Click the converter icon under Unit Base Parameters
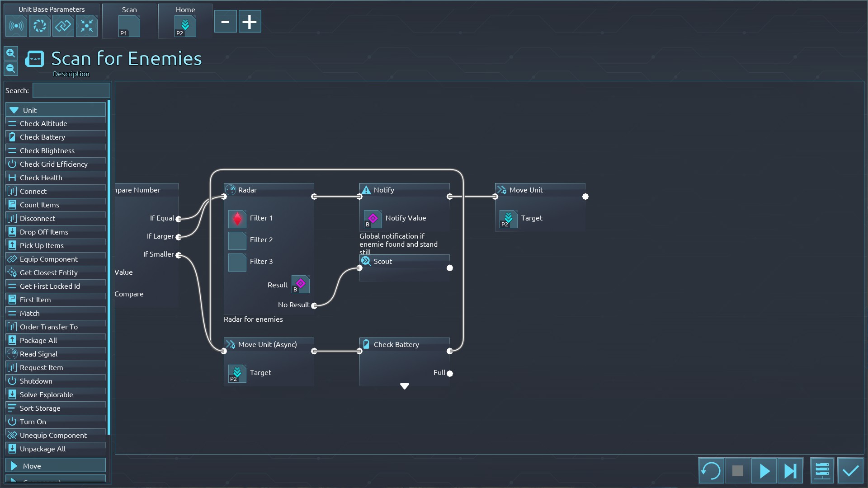This screenshot has width=868, height=488. 40,26
